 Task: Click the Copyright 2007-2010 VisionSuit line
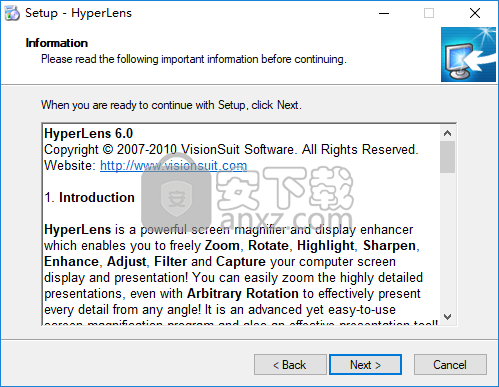click(231, 149)
